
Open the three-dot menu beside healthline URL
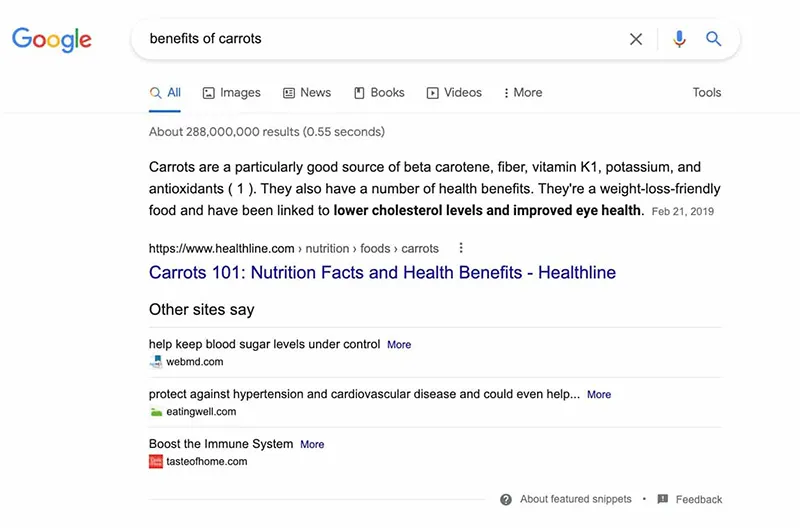461,248
